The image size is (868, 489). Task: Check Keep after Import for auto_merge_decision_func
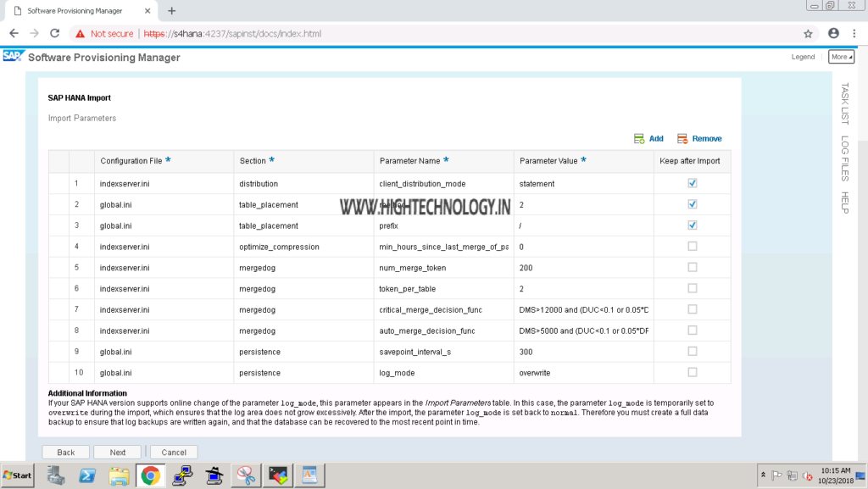pos(692,331)
